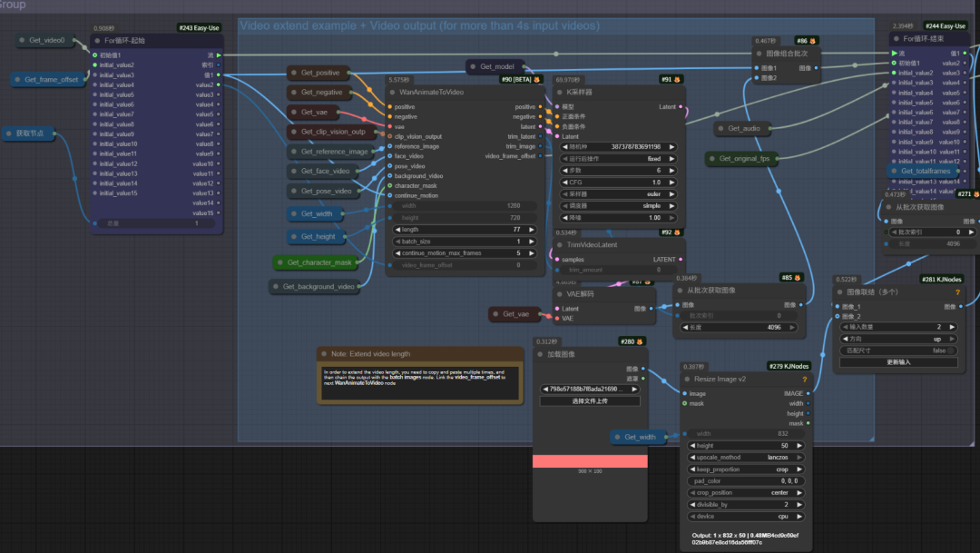The width and height of the screenshot is (980, 553).
Task: Collapse the 图像组合批次 node via its title dot
Action: click(759, 54)
